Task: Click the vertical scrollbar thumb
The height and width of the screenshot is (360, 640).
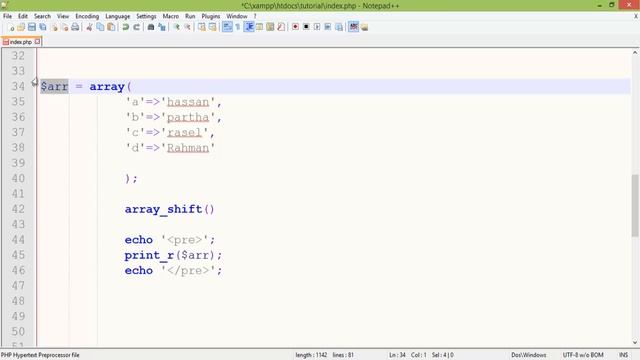Action: 635,205
